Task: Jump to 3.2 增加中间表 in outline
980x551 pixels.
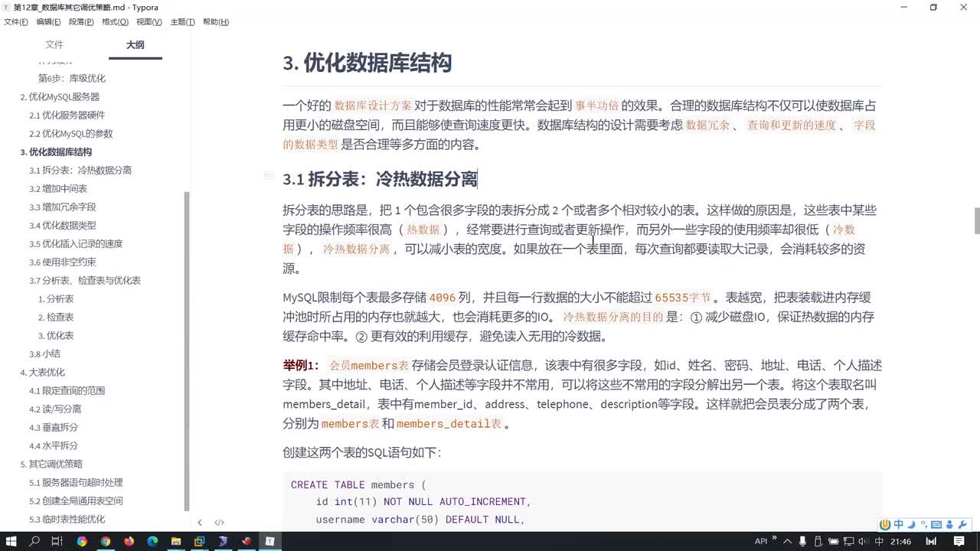Action: pyautogui.click(x=58, y=188)
